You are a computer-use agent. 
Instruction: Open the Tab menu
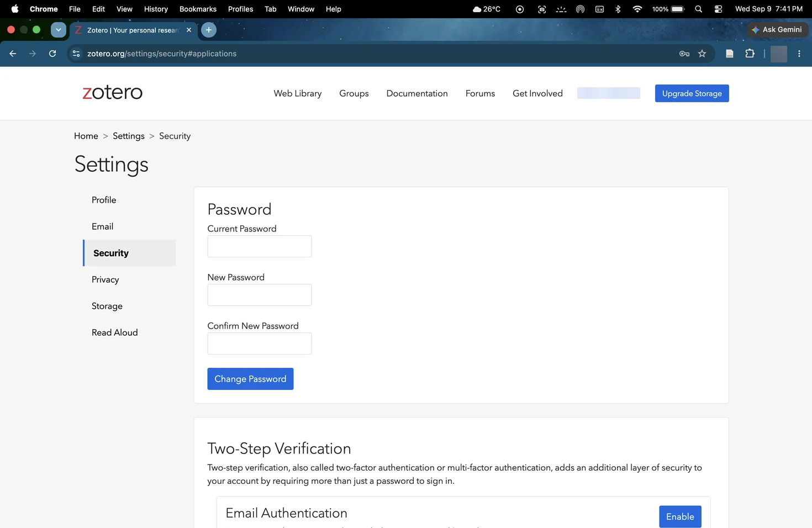coord(270,9)
